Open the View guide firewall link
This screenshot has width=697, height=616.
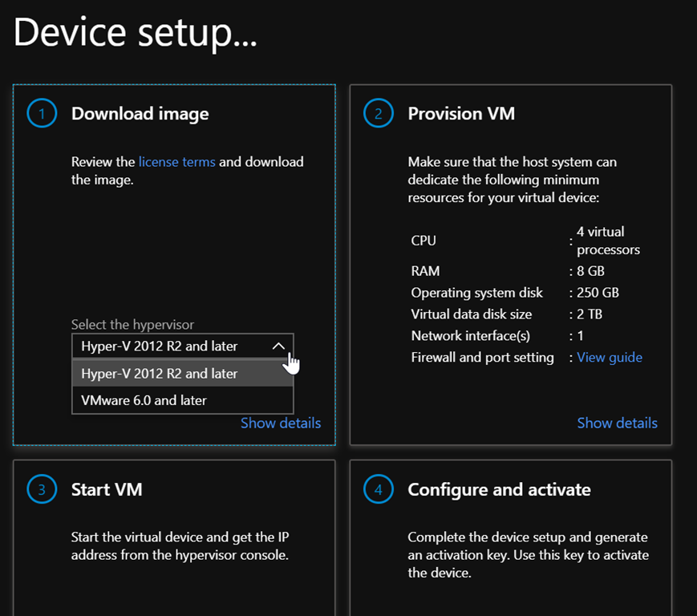610,358
